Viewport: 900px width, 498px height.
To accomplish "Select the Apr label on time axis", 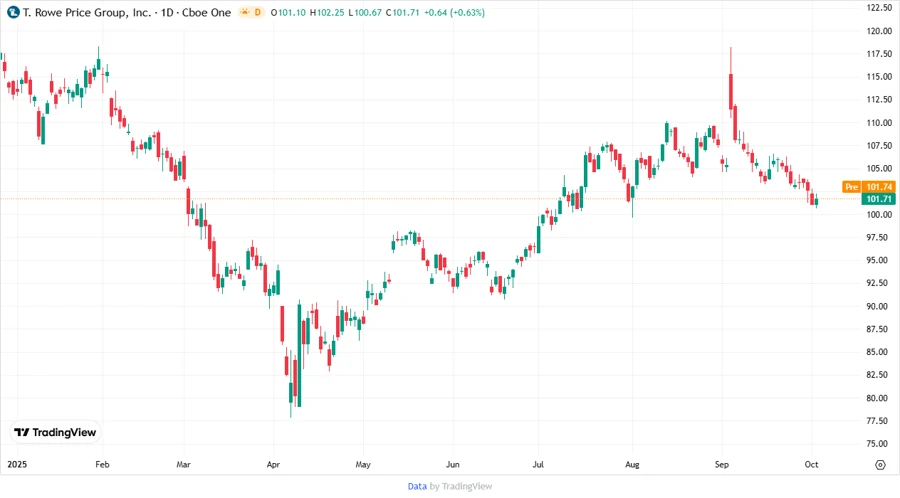I will 275,465.
